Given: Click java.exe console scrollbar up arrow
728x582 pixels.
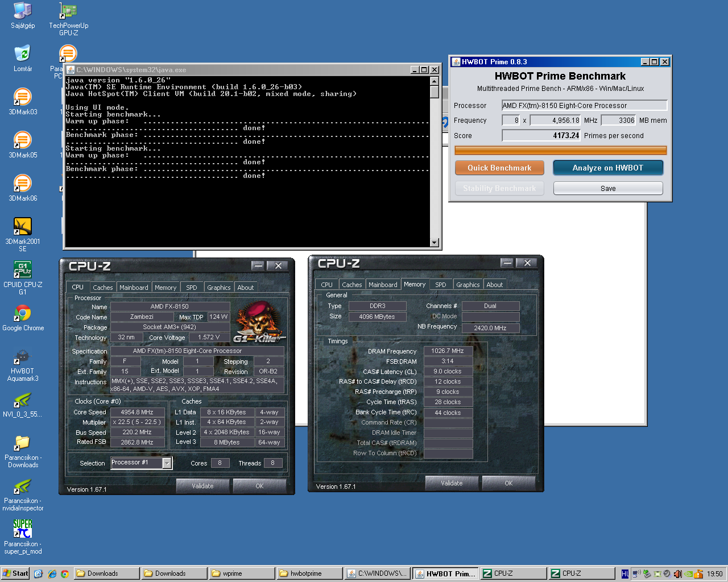Looking at the screenshot, I should point(435,81).
